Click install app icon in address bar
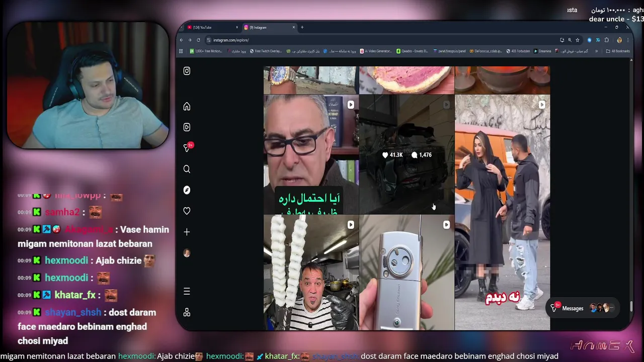This screenshot has height=362, width=644. click(x=561, y=40)
